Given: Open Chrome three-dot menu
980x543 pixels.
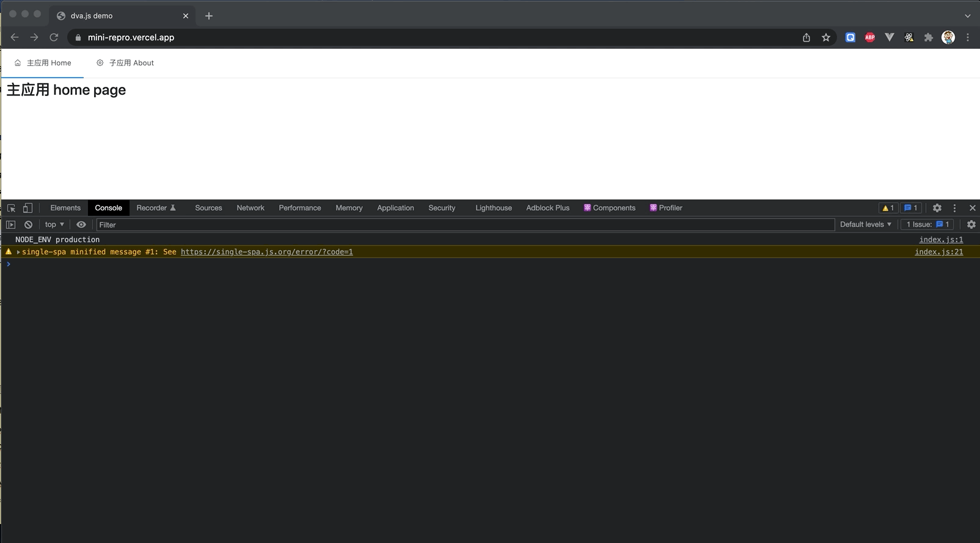Looking at the screenshot, I should point(968,37).
